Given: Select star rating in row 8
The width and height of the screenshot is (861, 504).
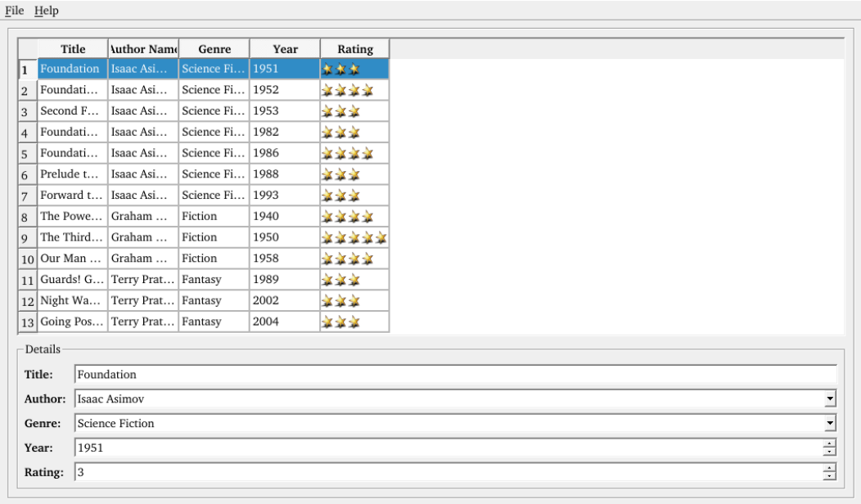Looking at the screenshot, I should [347, 217].
